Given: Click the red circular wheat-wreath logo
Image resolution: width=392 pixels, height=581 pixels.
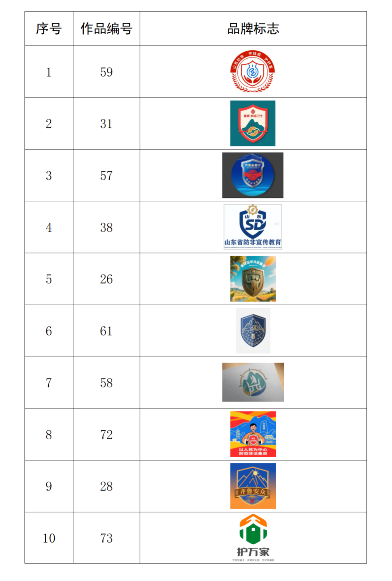Looking at the screenshot, I should (x=252, y=72).
